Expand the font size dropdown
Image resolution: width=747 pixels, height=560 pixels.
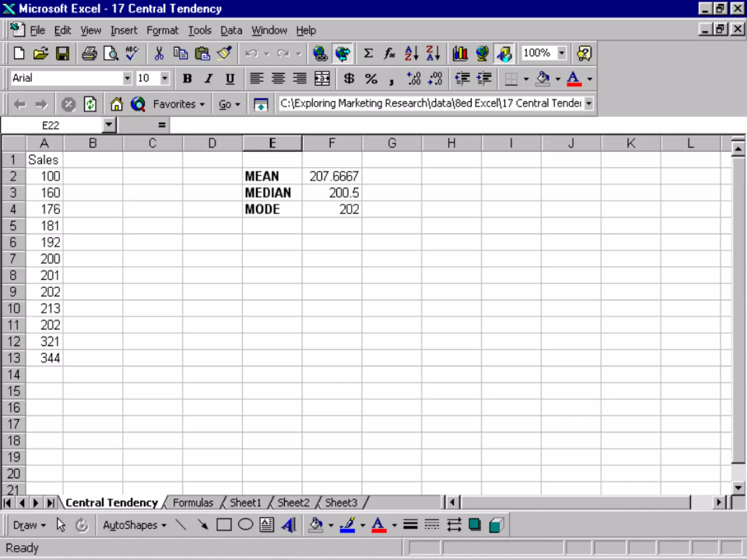pyautogui.click(x=165, y=78)
